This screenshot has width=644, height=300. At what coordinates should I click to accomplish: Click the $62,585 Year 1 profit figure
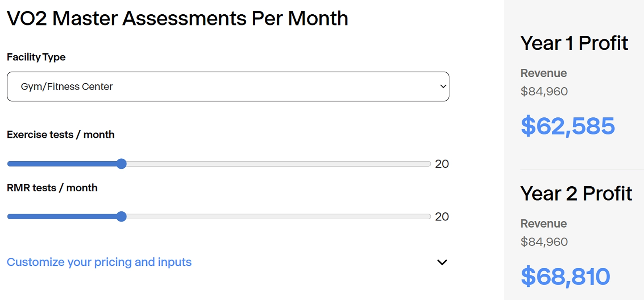pos(567,126)
